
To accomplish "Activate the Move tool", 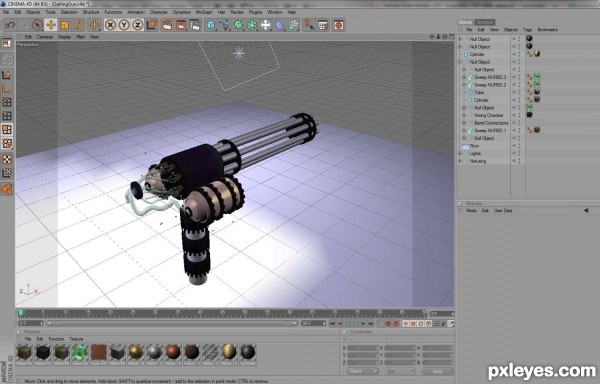I will (51, 25).
